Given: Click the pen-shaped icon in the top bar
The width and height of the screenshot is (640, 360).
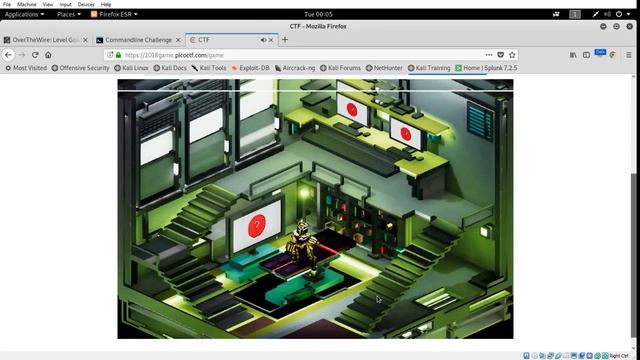Looking at the screenshot, I should pos(596,14).
